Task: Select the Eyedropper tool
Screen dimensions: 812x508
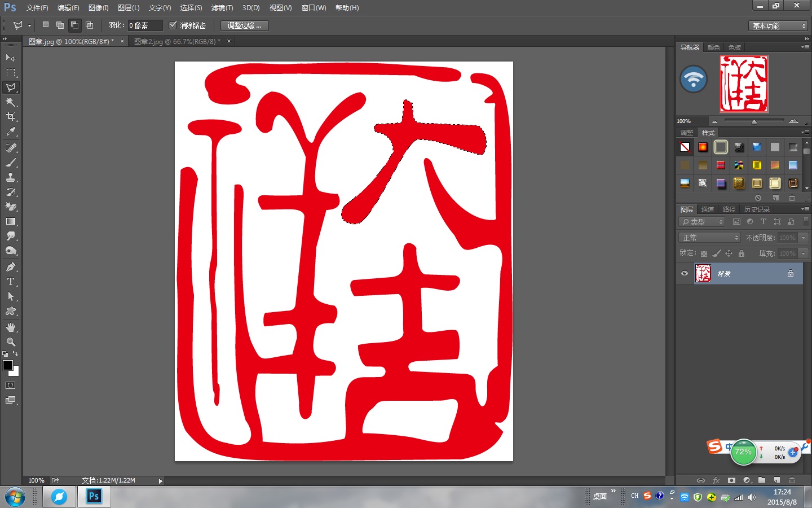Action: pyautogui.click(x=11, y=132)
